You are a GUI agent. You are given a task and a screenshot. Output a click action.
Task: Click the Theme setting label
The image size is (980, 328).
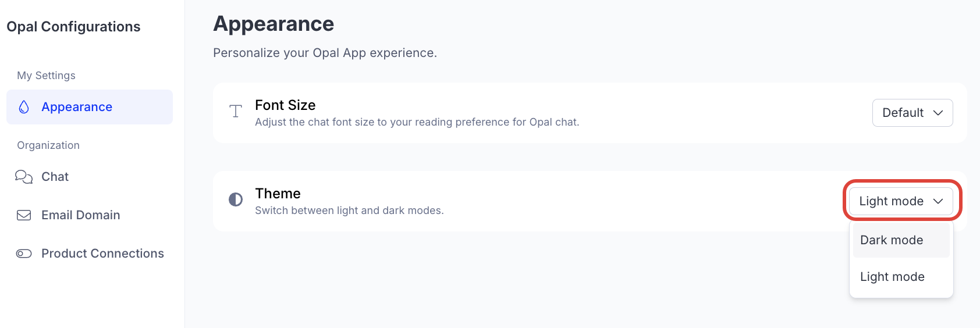click(x=278, y=194)
